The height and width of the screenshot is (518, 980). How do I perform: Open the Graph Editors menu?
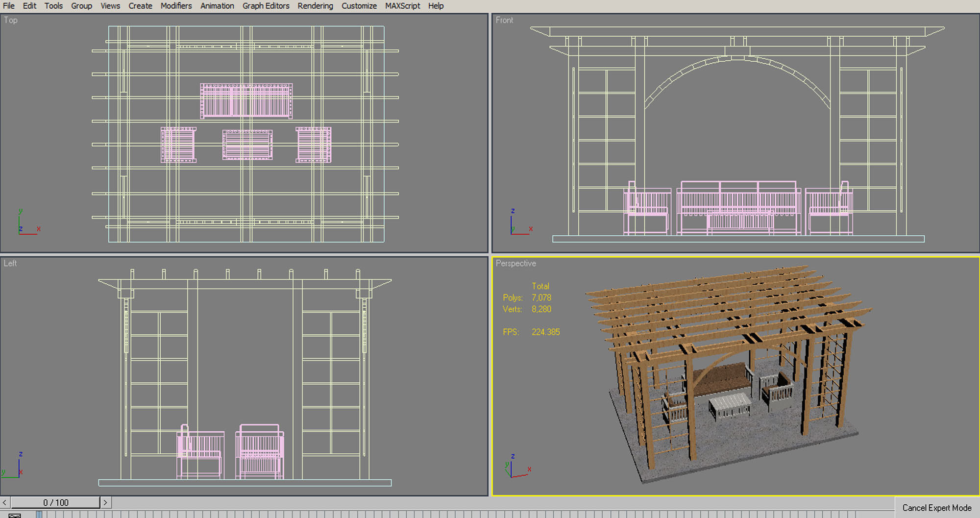pyautogui.click(x=266, y=6)
